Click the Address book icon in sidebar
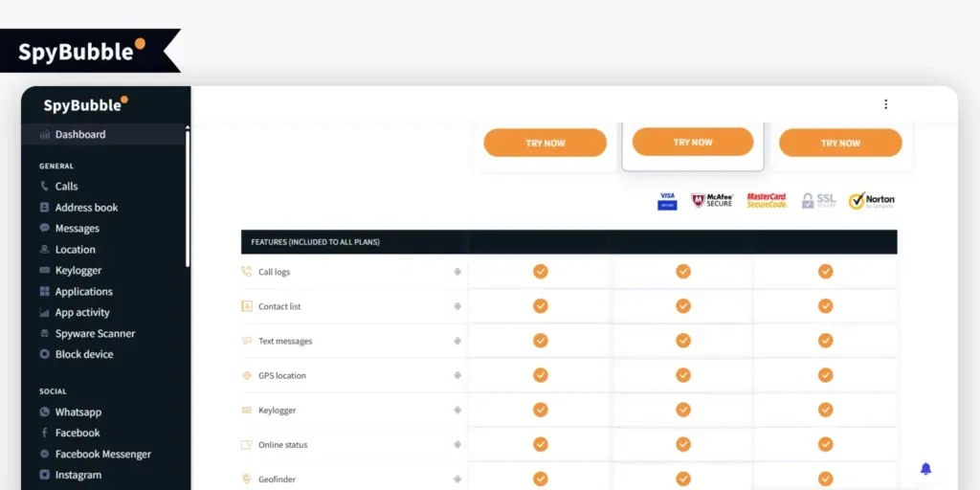Image resolution: width=980 pixels, height=490 pixels. coord(45,208)
